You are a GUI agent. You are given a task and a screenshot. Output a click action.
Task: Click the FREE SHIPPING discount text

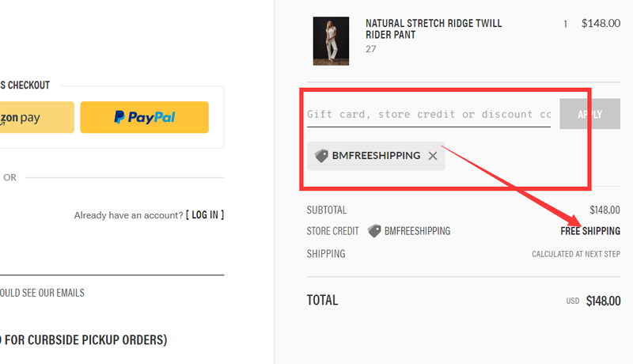point(590,231)
